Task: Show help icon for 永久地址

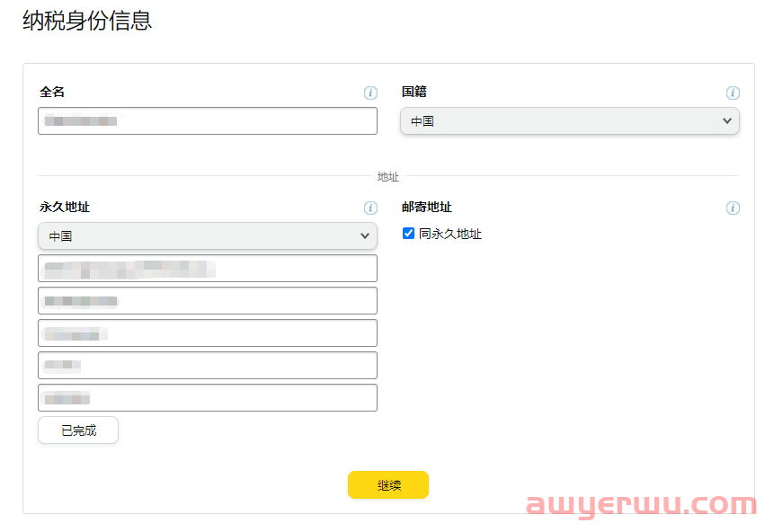Action: pyautogui.click(x=370, y=208)
